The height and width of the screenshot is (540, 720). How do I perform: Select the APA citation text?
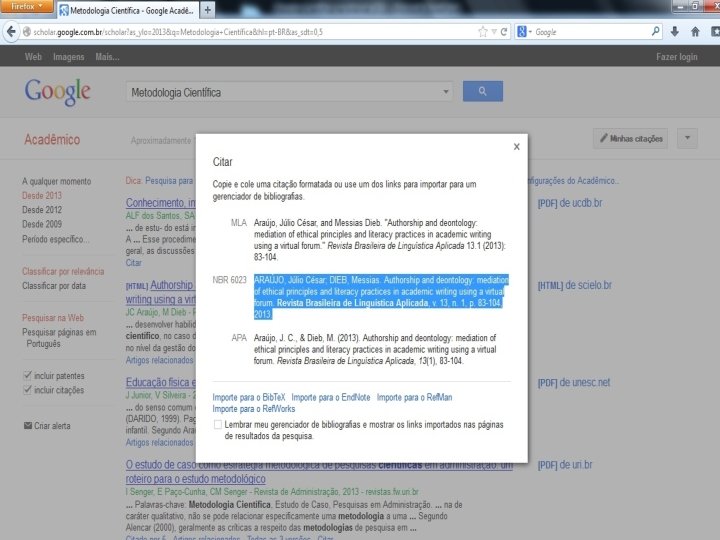375,349
